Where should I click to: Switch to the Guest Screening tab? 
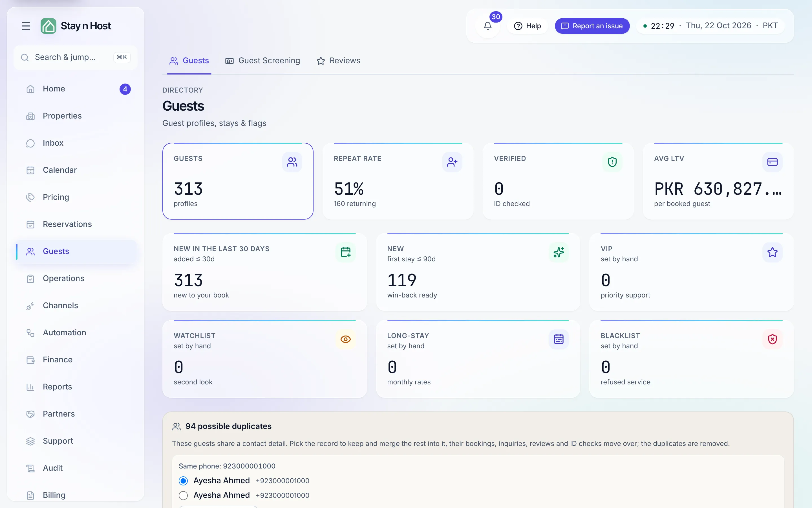point(262,61)
